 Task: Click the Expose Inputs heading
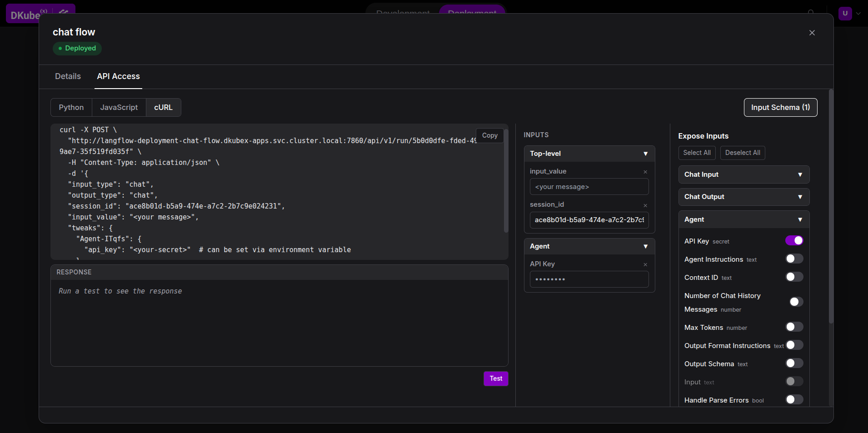[703, 136]
